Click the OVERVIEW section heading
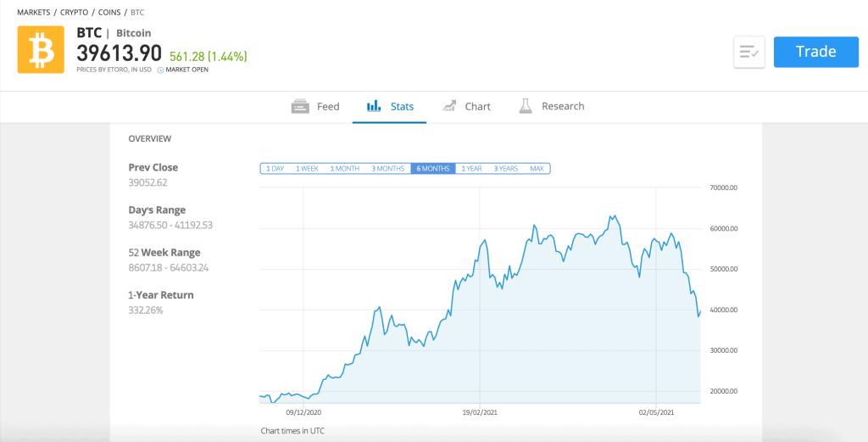This screenshot has height=442, width=868. (x=150, y=139)
